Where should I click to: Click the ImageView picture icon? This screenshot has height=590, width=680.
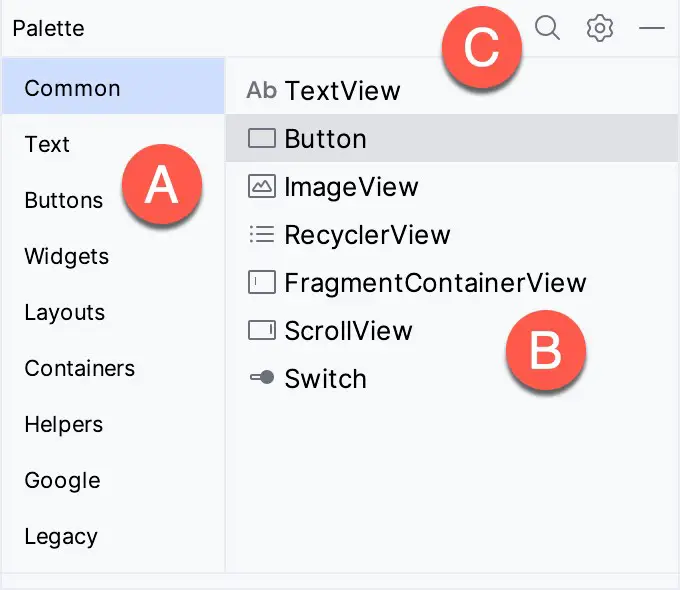pyautogui.click(x=262, y=186)
